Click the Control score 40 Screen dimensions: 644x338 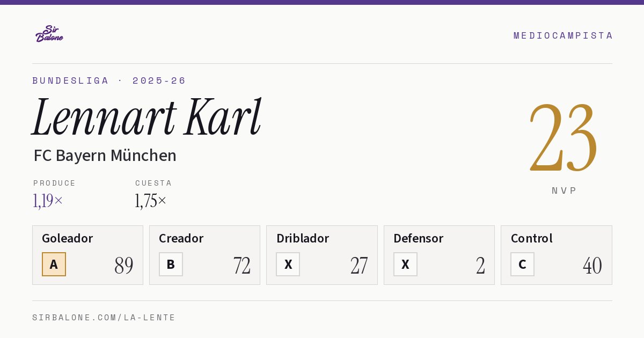[592, 266]
